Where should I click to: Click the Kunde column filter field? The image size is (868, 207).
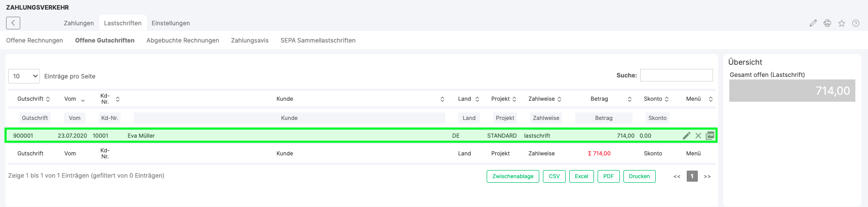tap(289, 118)
